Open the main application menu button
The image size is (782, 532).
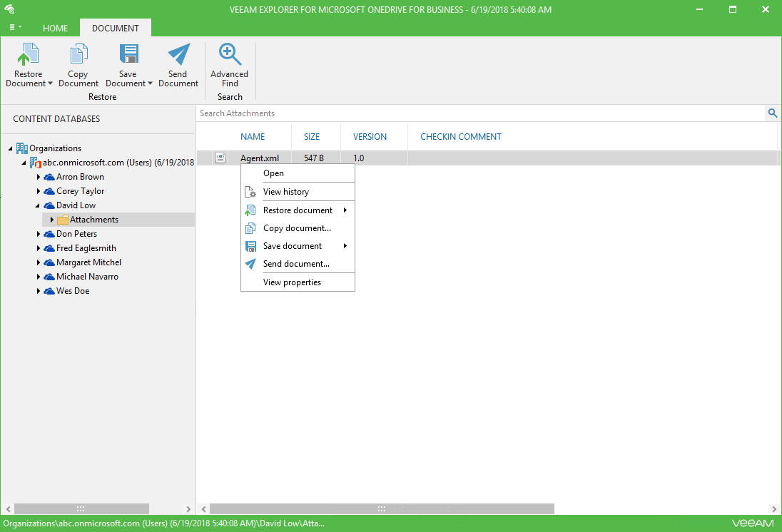coord(16,27)
